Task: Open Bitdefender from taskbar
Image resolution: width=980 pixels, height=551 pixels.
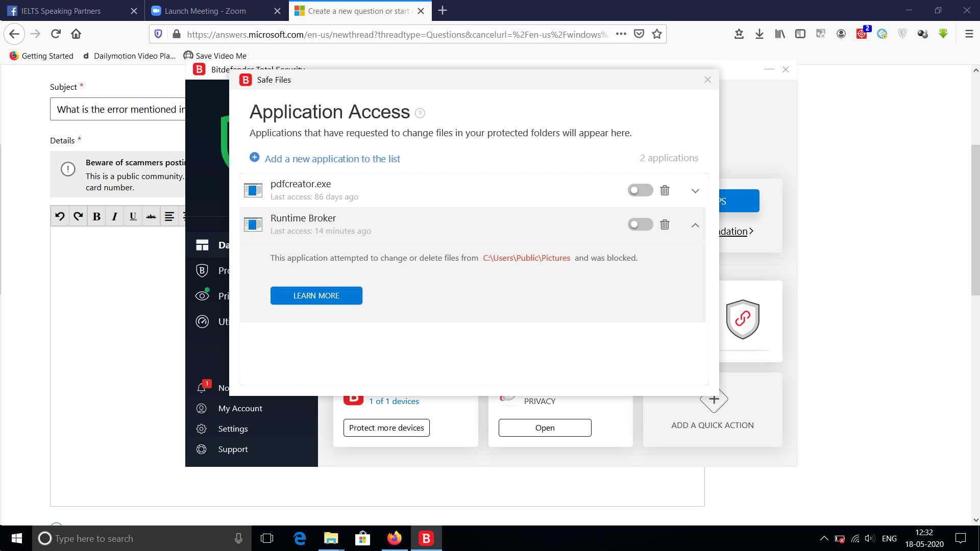Action: tap(426, 538)
